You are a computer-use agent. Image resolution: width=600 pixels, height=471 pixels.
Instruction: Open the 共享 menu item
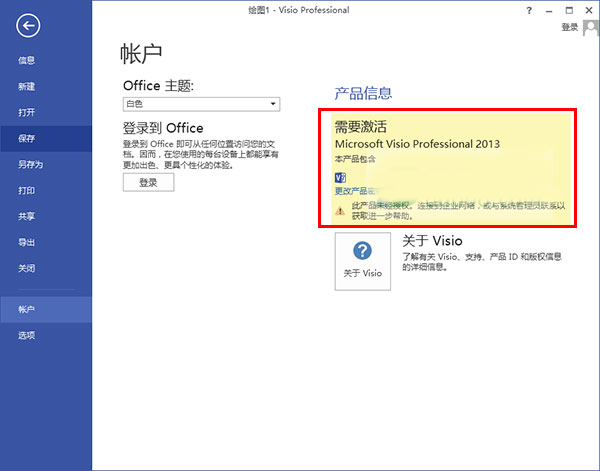point(46,216)
